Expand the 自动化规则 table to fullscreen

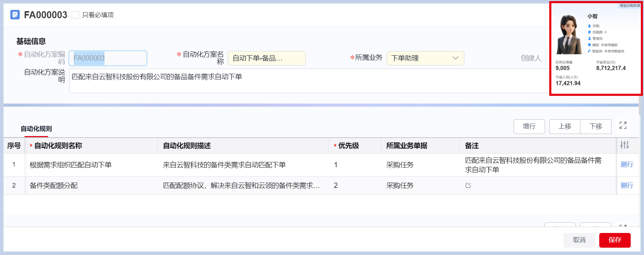tap(623, 125)
